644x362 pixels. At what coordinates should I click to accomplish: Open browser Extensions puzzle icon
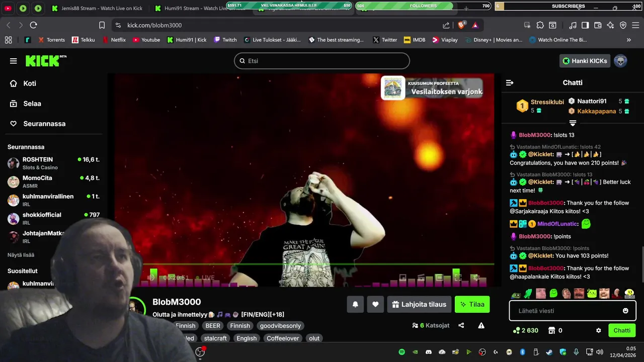(x=540, y=25)
